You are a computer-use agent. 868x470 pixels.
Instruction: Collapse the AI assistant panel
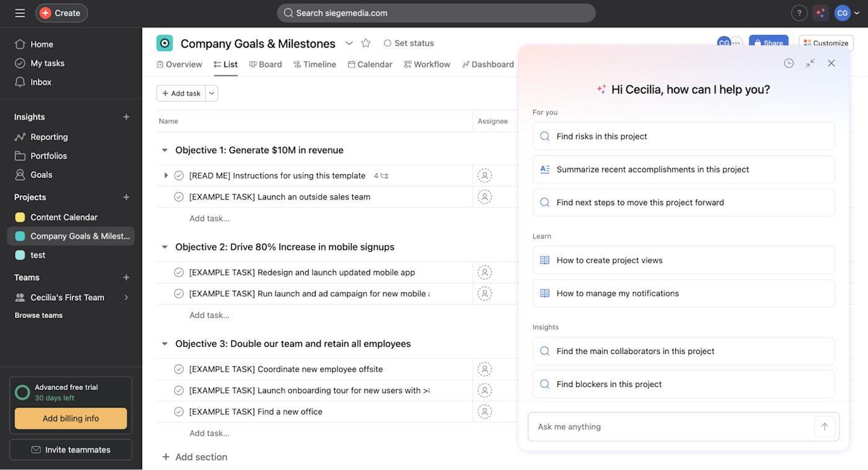pos(810,63)
